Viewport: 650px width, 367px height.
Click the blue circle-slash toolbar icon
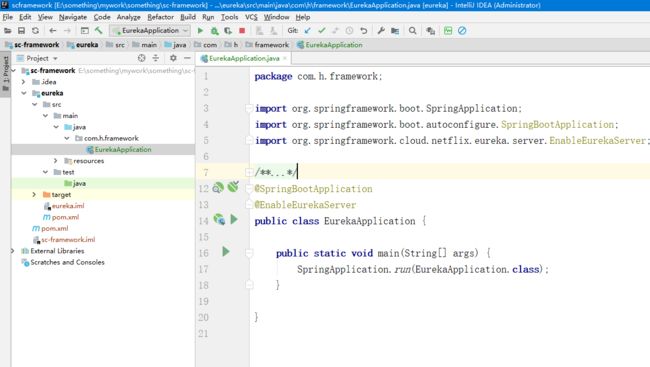(462, 31)
